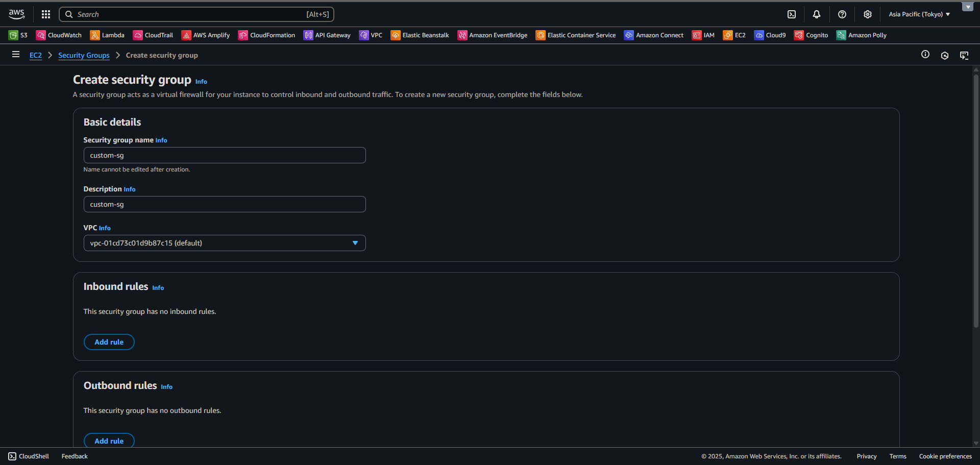The width and height of the screenshot is (980, 465).
Task: Edit the Security group name field
Action: point(225,155)
